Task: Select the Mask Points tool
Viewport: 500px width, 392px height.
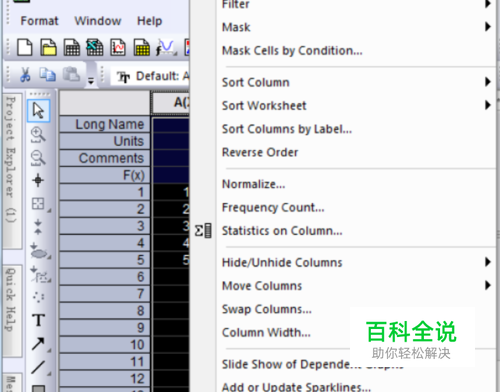Action: 39,251
